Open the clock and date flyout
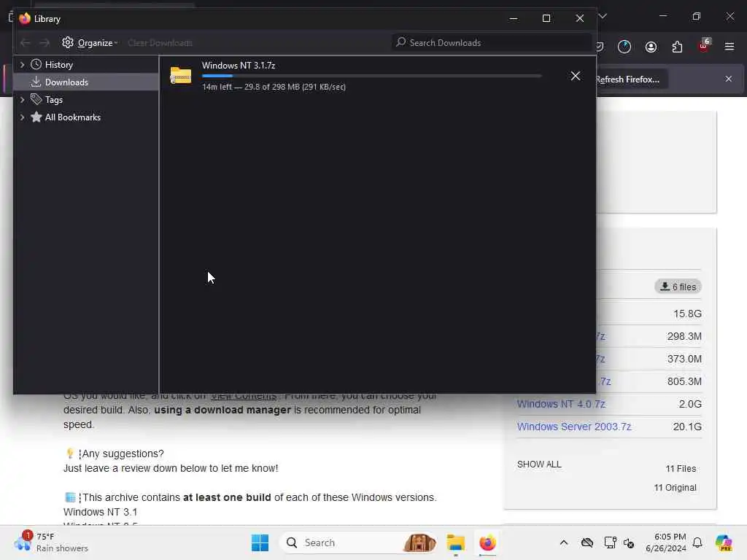The image size is (747, 560). (666, 542)
